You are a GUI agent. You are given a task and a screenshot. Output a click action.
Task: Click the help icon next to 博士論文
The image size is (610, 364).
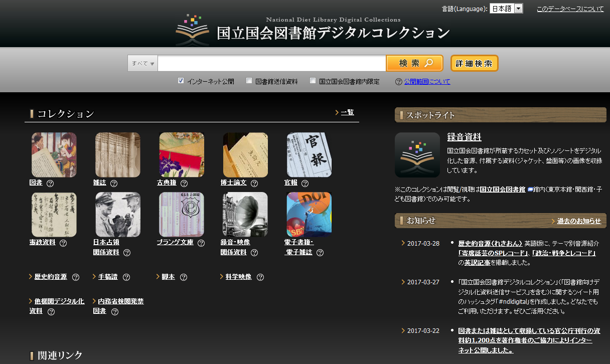(254, 184)
